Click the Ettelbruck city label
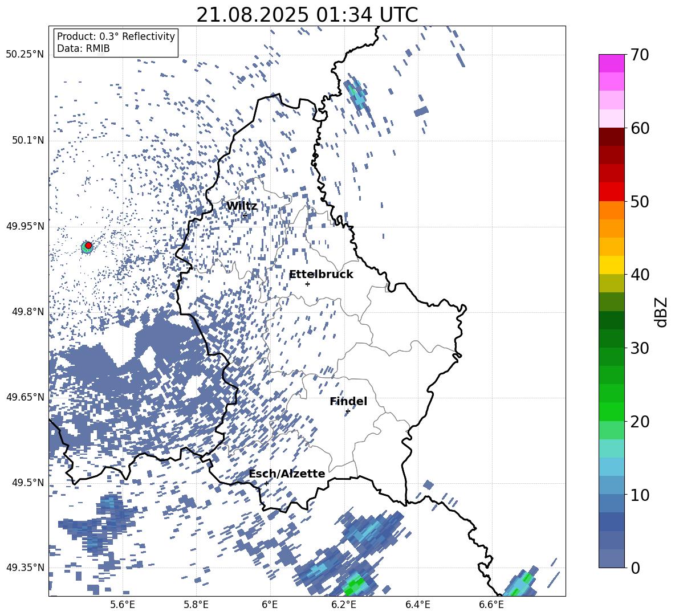 coord(321,275)
